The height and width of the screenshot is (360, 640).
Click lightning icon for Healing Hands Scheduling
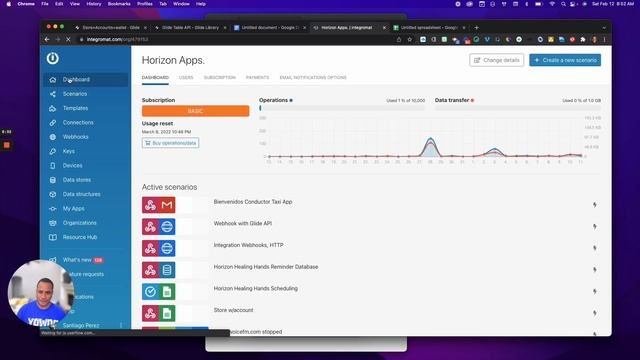click(595, 291)
